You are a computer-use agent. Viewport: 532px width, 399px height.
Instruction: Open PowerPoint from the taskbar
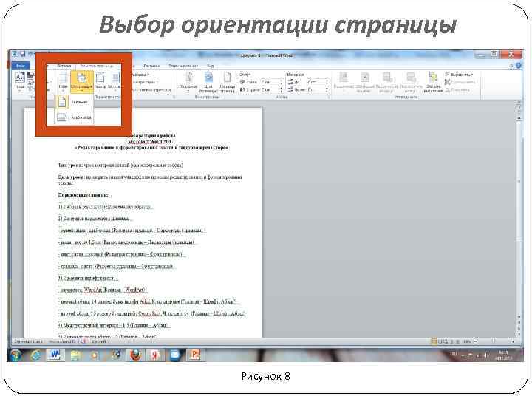click(195, 355)
